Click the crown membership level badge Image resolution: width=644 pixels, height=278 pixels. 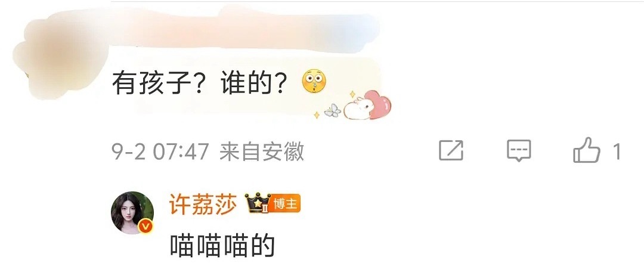(x=258, y=203)
